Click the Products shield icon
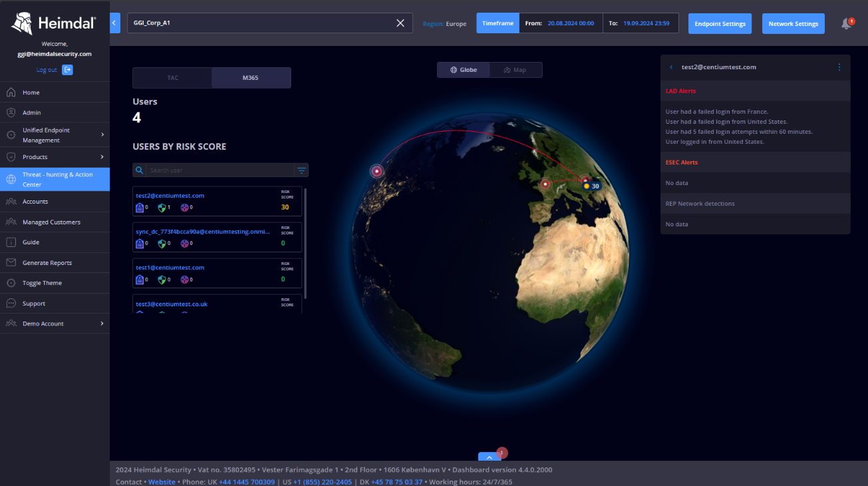Image resolution: width=868 pixels, height=486 pixels. [x=11, y=157]
